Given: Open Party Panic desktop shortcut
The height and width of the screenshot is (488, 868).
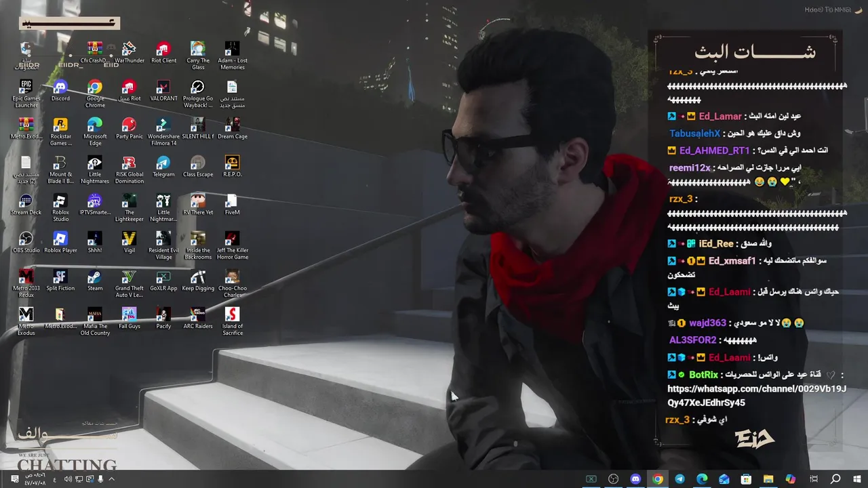Looking at the screenshot, I should coord(129,129).
